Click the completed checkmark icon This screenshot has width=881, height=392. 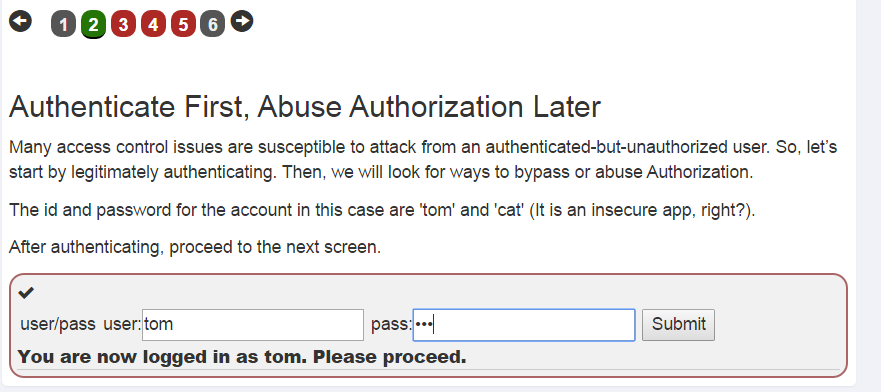tap(26, 293)
